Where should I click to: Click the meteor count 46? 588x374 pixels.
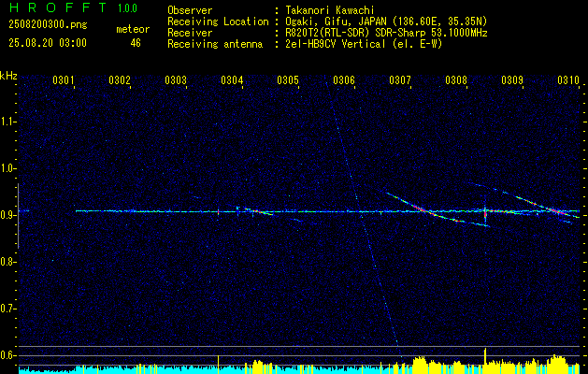click(136, 43)
